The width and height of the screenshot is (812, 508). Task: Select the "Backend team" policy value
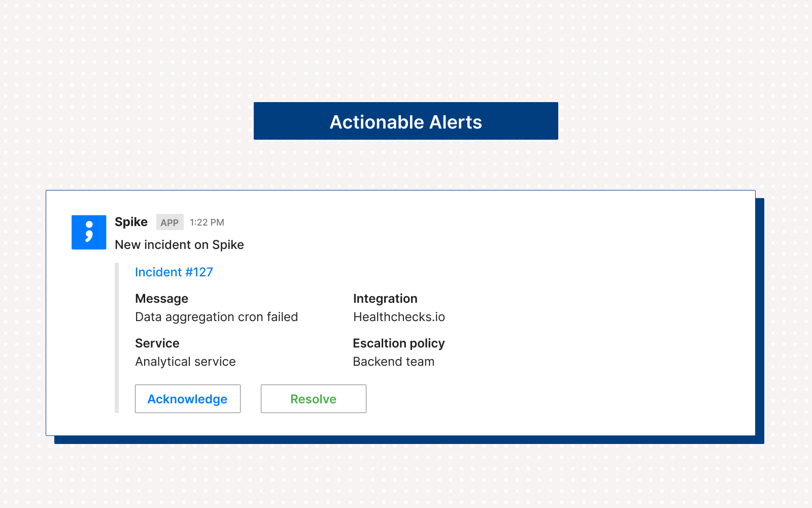coord(393,362)
